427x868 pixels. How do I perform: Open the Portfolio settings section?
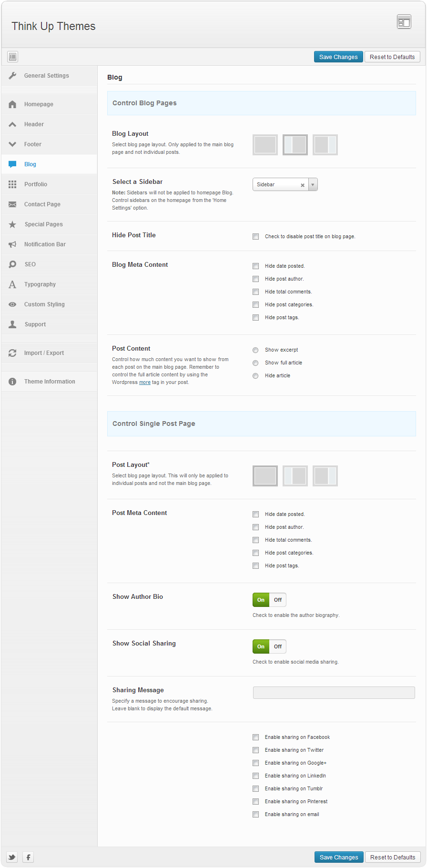pyautogui.click(x=36, y=184)
